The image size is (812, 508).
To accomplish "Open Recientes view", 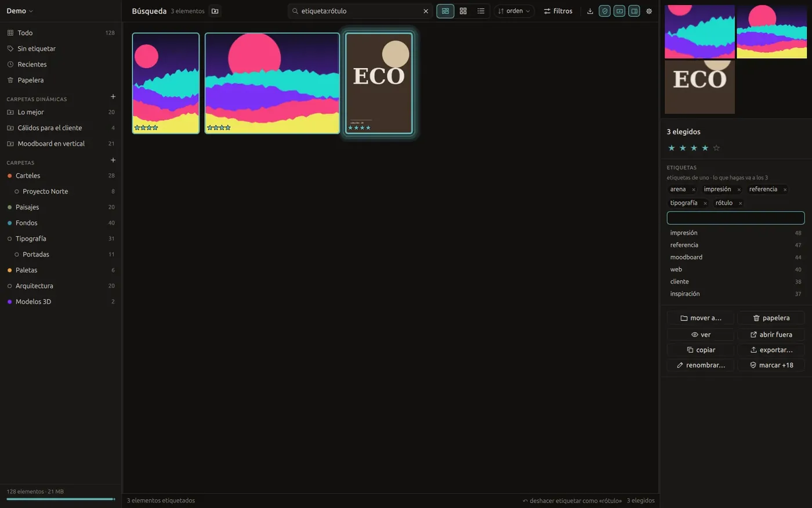I will click(x=60, y=64).
